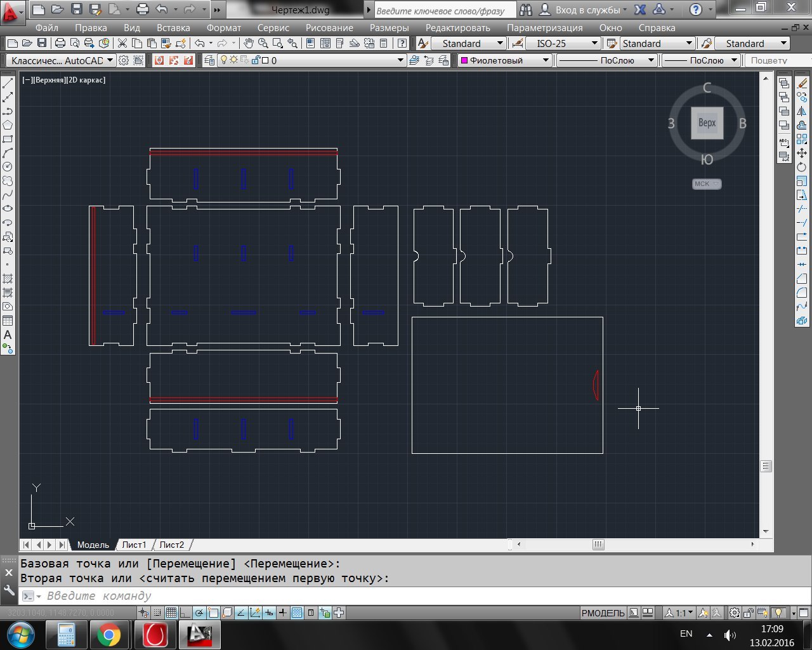Open Workspace settings gear
The width and height of the screenshot is (812, 650).
[x=124, y=60]
